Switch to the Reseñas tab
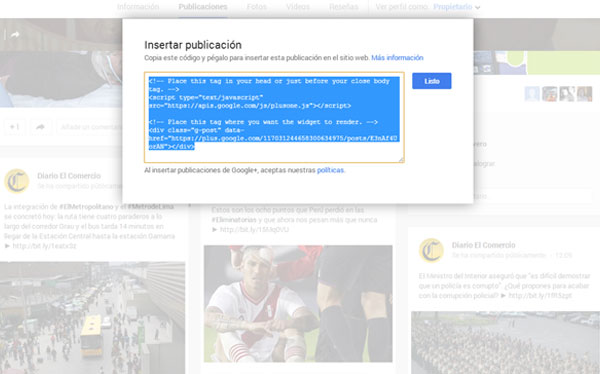Image resolution: width=600 pixels, height=374 pixels. coord(344,7)
